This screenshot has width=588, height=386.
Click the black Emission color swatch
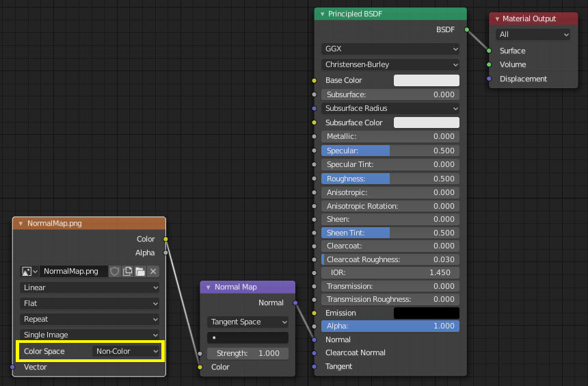coord(426,313)
